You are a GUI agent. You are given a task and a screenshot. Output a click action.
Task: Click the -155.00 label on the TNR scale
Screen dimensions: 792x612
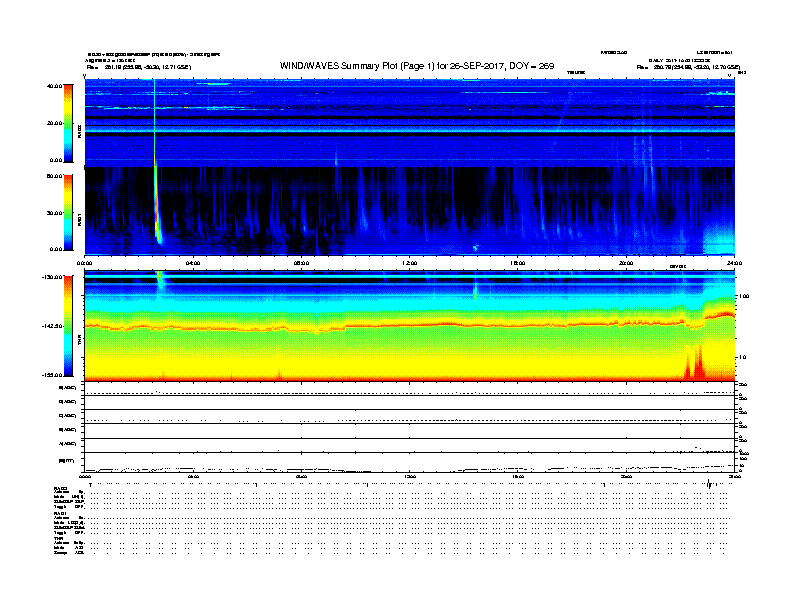coord(53,375)
